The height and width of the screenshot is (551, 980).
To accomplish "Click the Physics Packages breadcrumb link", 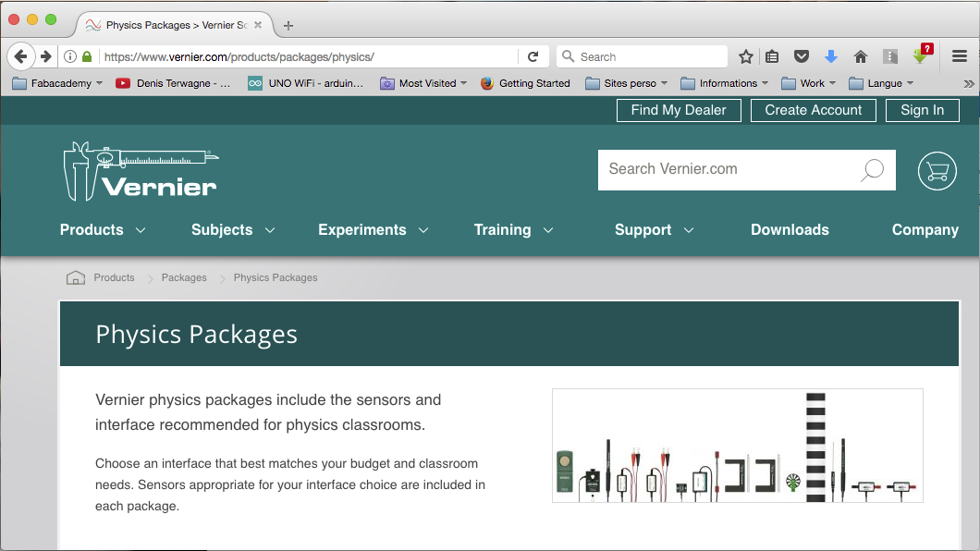I will pos(276,277).
